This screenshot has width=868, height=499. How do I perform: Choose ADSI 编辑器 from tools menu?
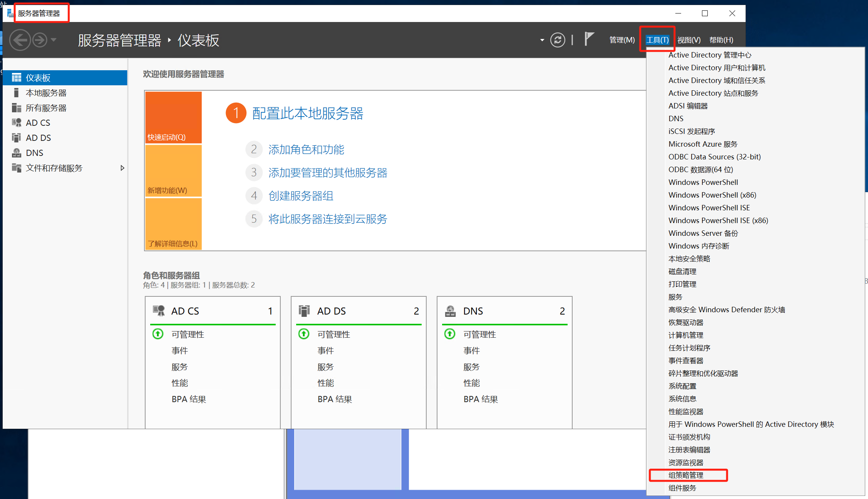688,106
